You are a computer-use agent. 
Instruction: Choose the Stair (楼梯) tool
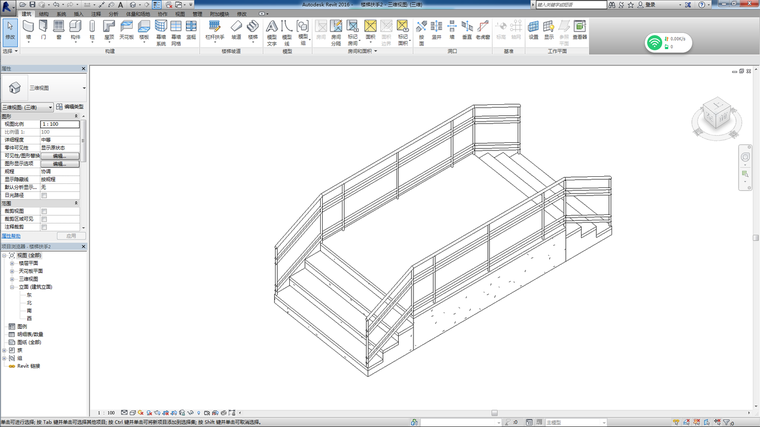tap(253, 31)
